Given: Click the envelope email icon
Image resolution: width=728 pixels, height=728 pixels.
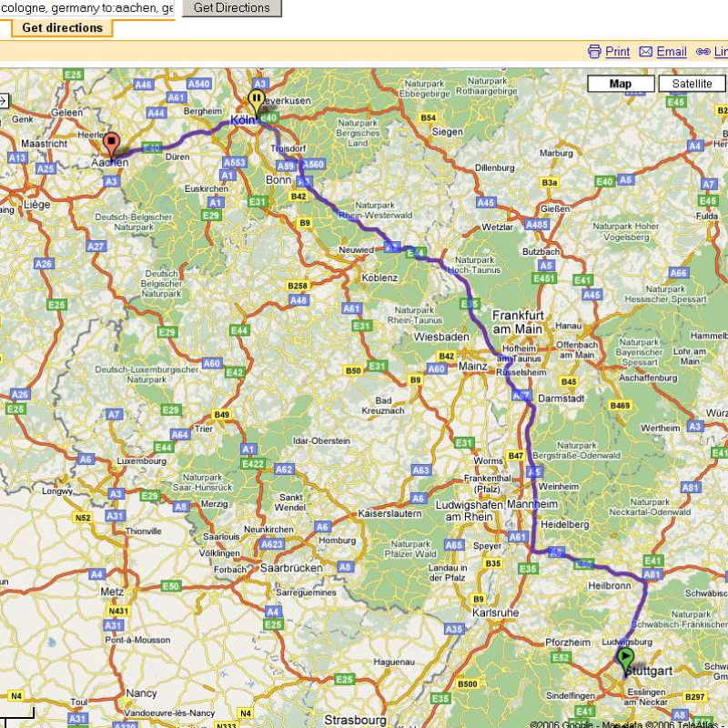Looking at the screenshot, I should click(x=646, y=52).
